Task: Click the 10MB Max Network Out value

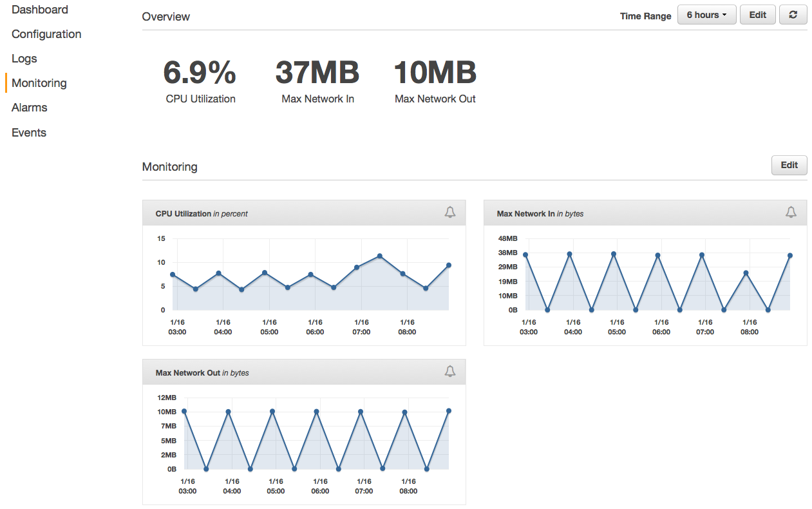Action: click(x=435, y=72)
